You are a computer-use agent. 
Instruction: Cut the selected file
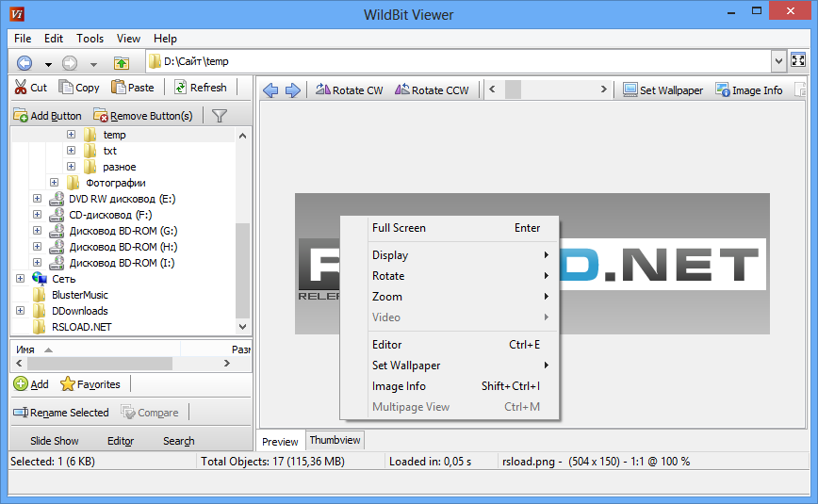31,87
